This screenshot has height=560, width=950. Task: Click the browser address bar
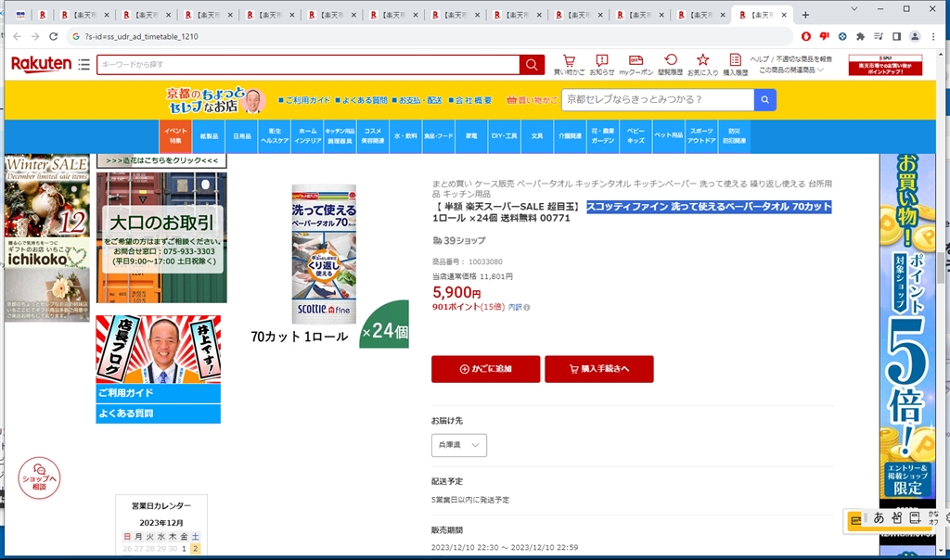(x=430, y=36)
